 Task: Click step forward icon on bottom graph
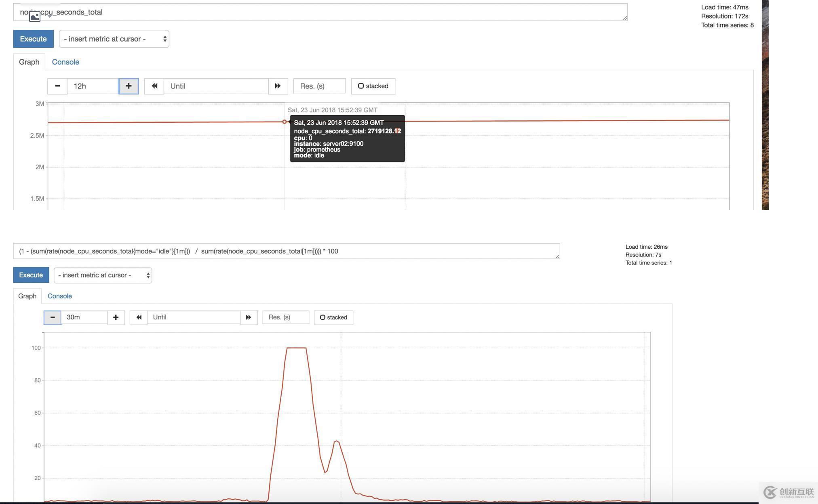click(x=248, y=317)
